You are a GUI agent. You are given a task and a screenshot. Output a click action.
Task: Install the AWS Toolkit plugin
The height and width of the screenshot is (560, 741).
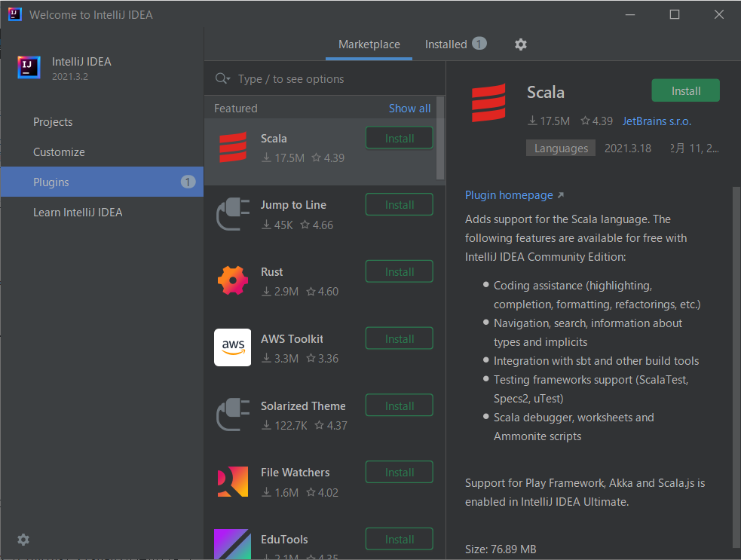400,338
